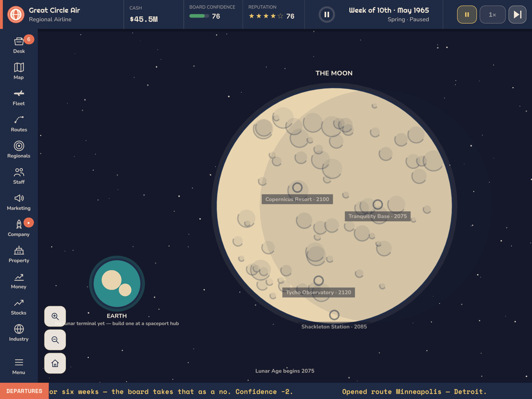Zoom out of the space map
This screenshot has width=532, height=399.
coord(55,340)
